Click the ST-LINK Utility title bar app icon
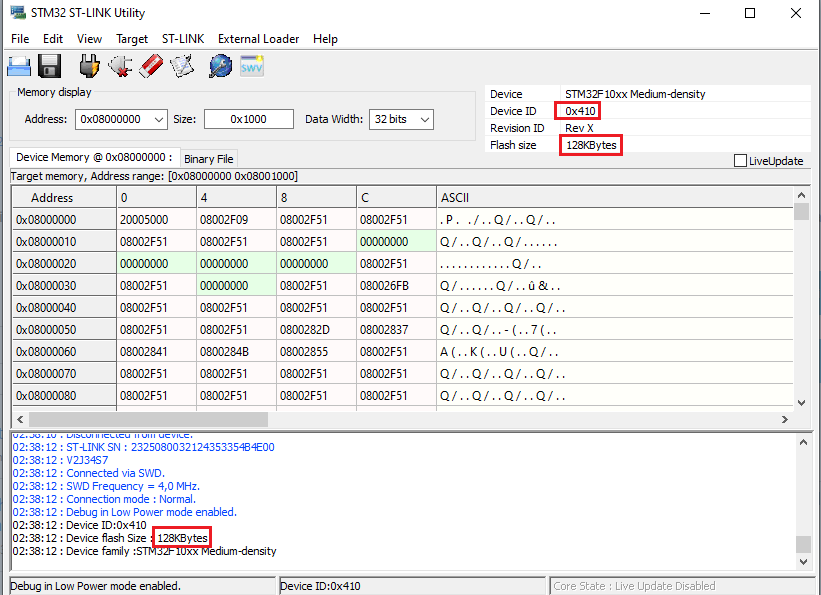The height and width of the screenshot is (595, 821). click(x=18, y=12)
